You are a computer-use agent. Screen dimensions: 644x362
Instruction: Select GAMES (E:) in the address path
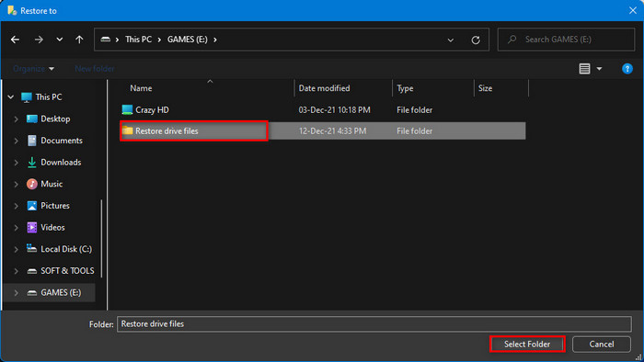point(188,40)
